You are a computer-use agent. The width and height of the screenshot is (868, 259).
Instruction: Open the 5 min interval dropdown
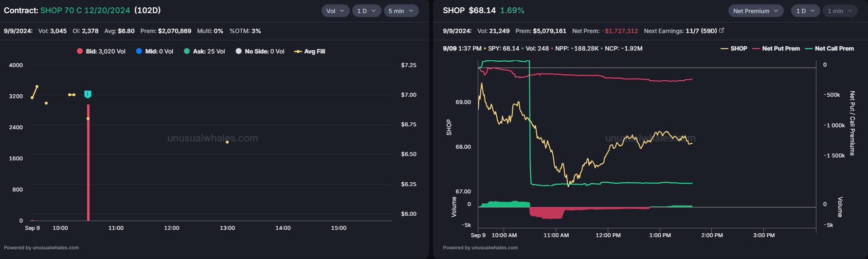click(x=401, y=11)
